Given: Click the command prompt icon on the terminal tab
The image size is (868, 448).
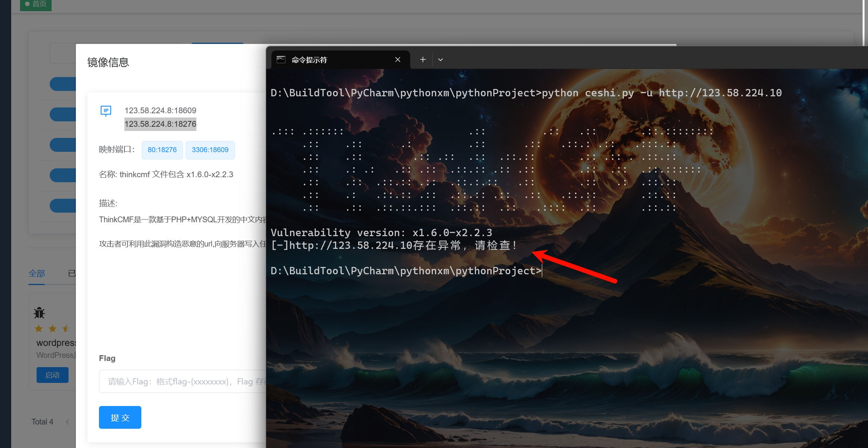Looking at the screenshot, I should tap(281, 60).
